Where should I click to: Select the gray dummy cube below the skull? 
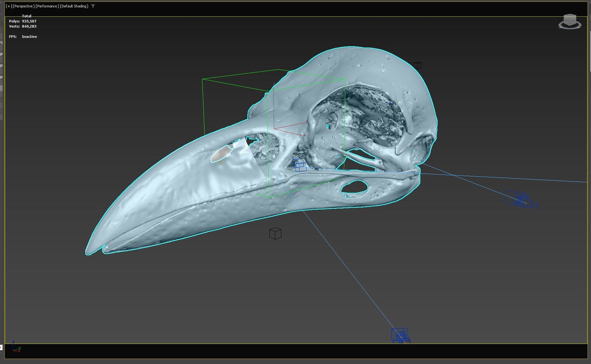point(276,233)
